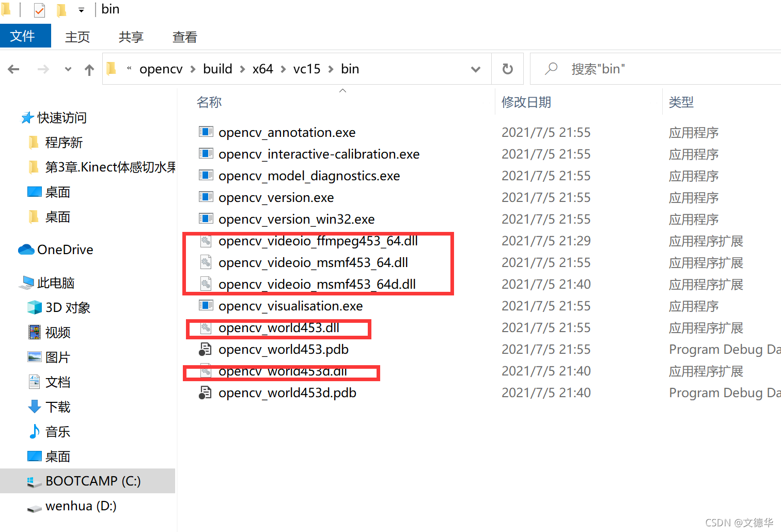Switch to the 共享 ribbon tab

131,37
